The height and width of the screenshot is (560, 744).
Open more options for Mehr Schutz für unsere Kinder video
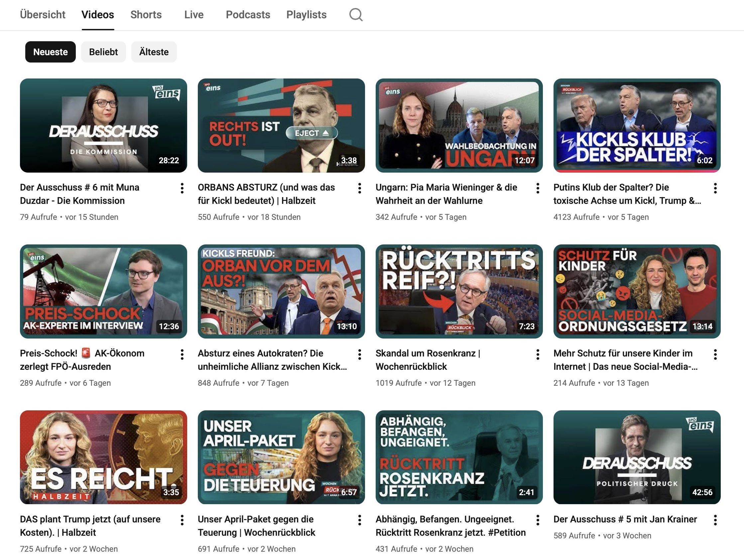tap(715, 354)
